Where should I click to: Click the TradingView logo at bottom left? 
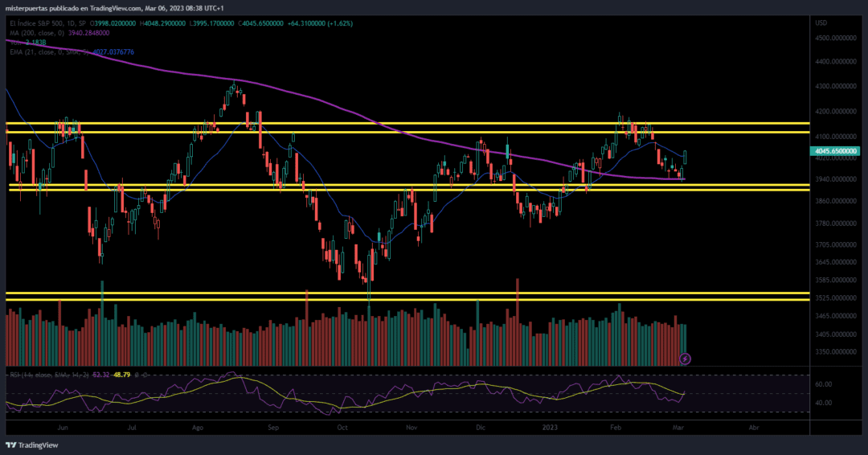coord(32,445)
